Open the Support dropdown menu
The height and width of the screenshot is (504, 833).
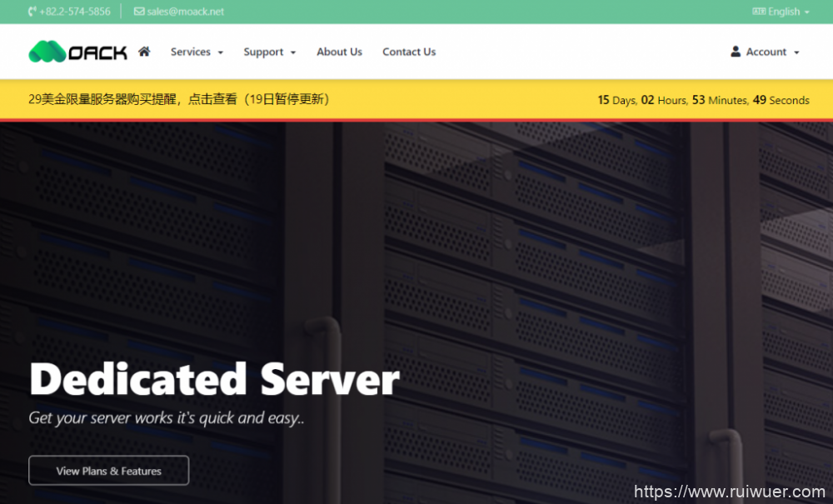pos(269,52)
